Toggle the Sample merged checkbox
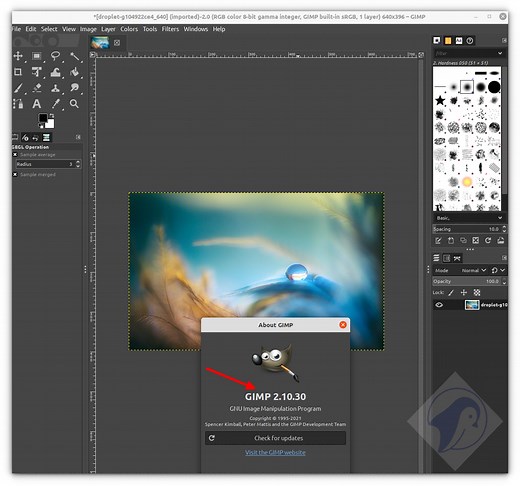Image resolution: width=520 pixels, height=486 pixels. [15, 174]
